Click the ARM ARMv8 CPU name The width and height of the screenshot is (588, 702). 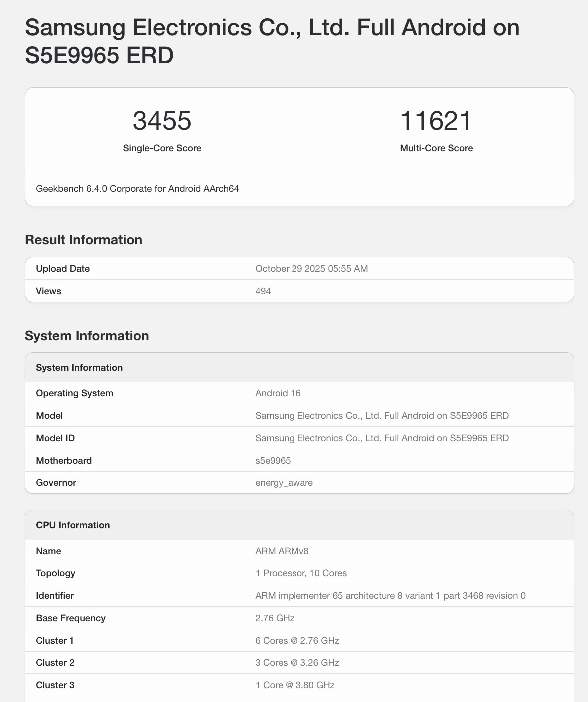point(282,551)
